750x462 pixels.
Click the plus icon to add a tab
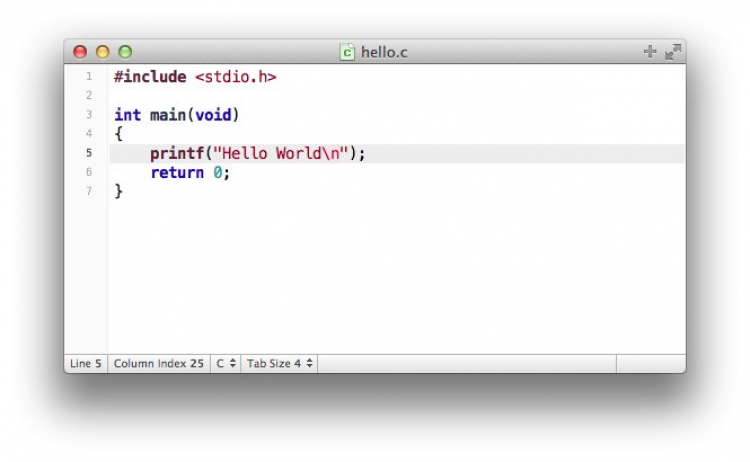click(650, 52)
